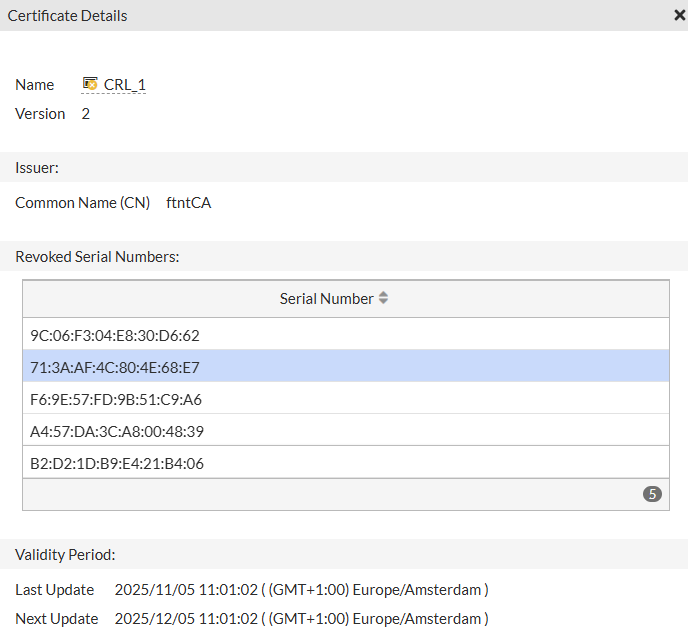688x633 pixels.
Task: Close the Certificate Details panel
Action: [680, 15]
